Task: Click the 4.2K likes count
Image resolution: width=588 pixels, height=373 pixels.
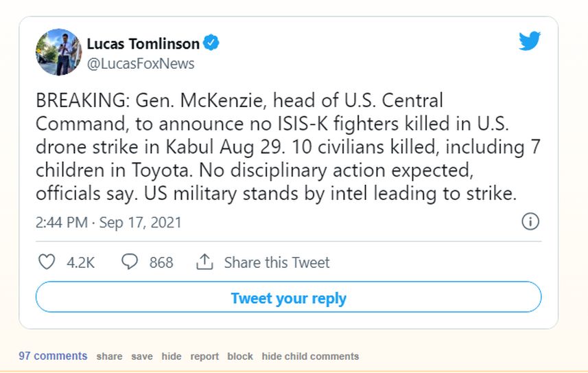Action: tap(81, 262)
